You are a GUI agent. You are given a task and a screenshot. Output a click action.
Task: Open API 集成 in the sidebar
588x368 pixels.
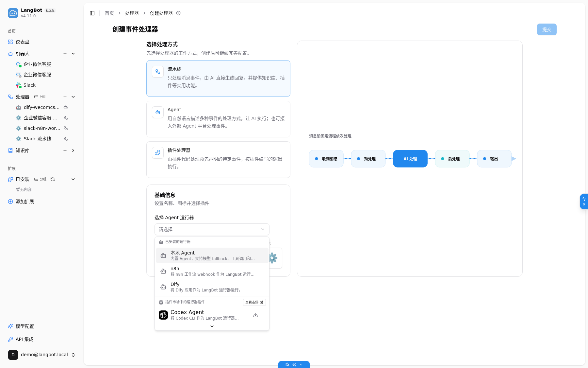coord(42,339)
